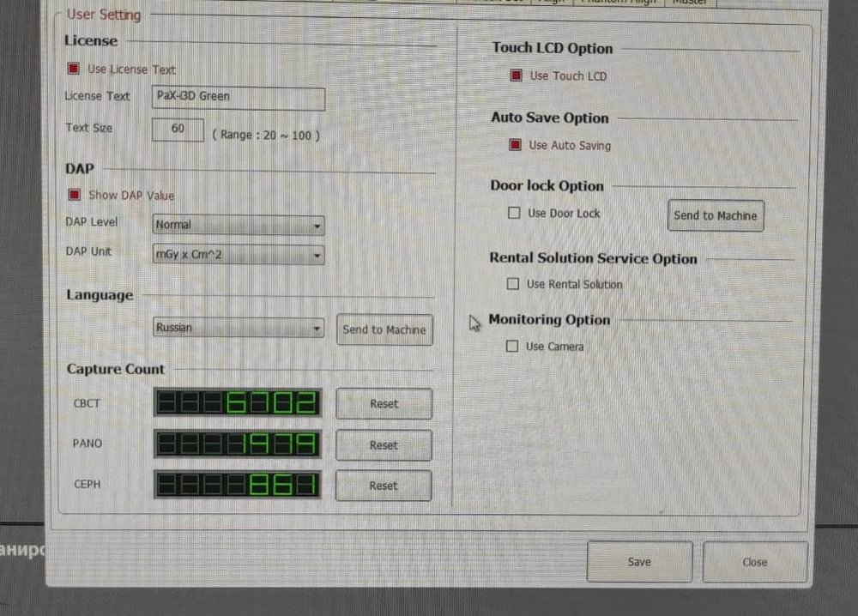Click the 'Auto Save Option' heading
Image resolution: width=858 pixels, height=616 pixels.
pyautogui.click(x=550, y=118)
